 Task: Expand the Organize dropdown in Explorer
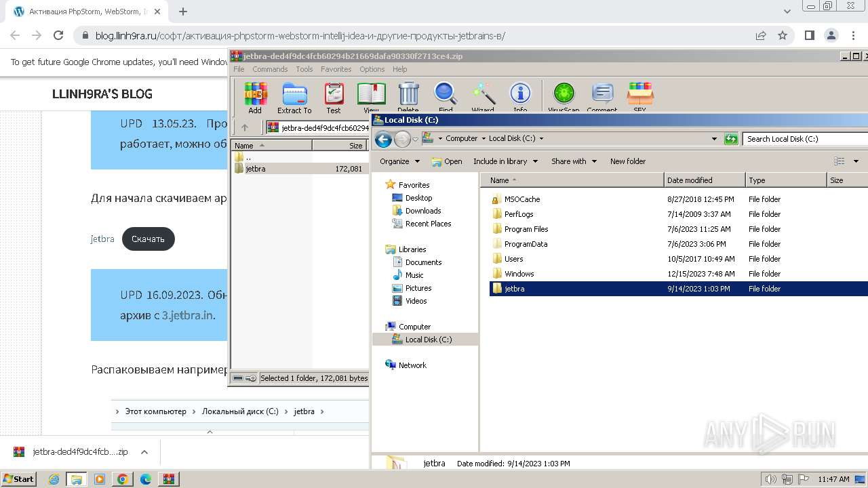click(400, 161)
